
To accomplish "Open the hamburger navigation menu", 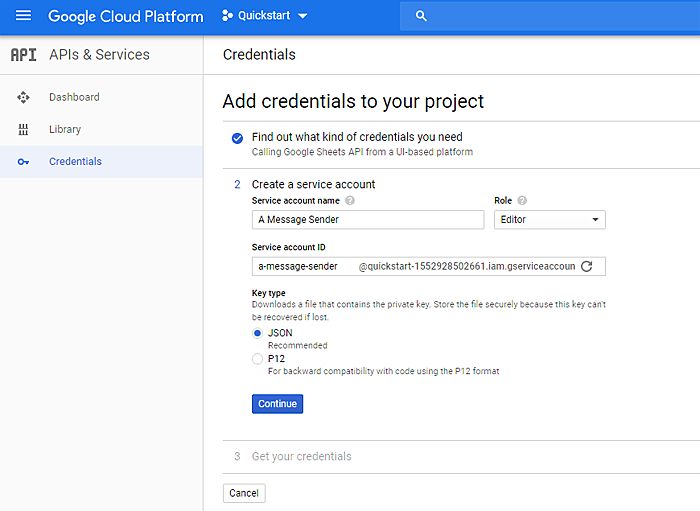I will pos(23,16).
